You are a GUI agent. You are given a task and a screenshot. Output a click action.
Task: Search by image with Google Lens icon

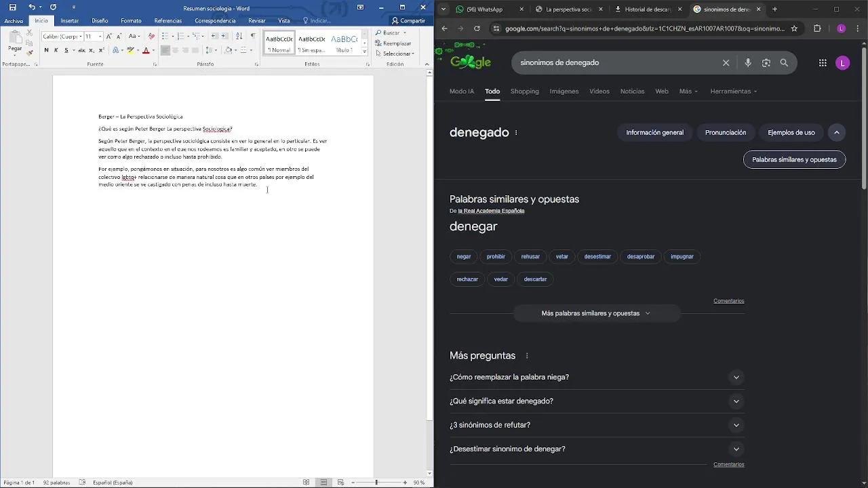click(x=766, y=62)
